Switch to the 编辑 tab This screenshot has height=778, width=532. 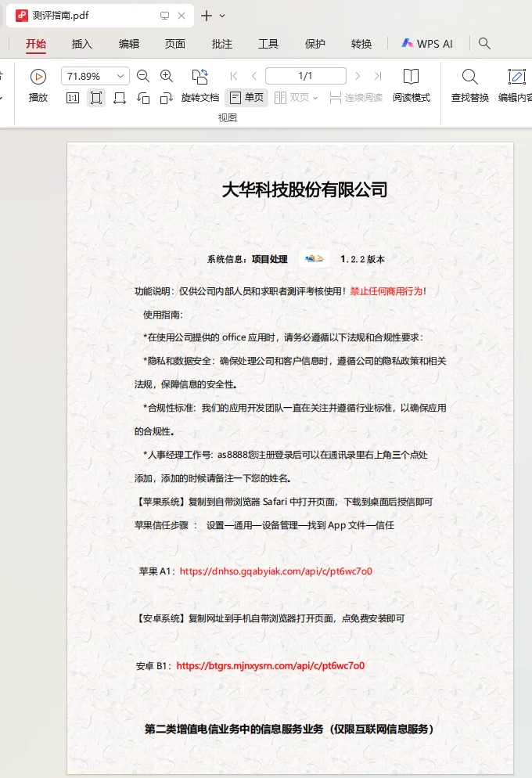pos(129,44)
